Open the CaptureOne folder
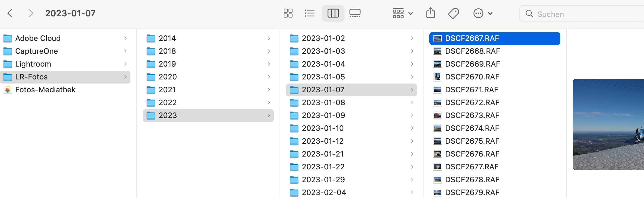 click(x=65, y=51)
